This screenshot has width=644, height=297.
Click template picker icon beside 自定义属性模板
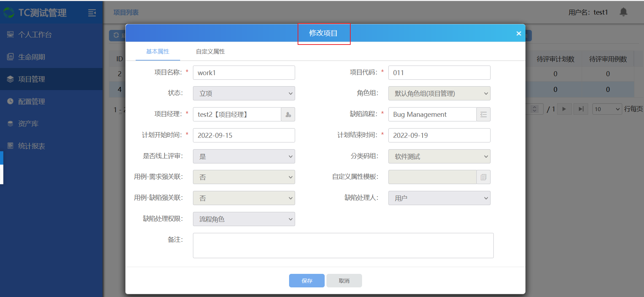click(x=483, y=177)
